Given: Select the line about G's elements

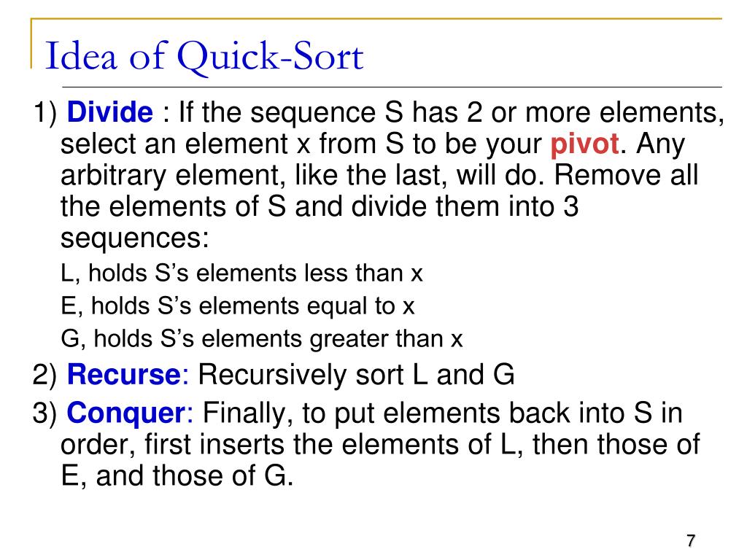Looking at the screenshot, I should click(x=262, y=338).
